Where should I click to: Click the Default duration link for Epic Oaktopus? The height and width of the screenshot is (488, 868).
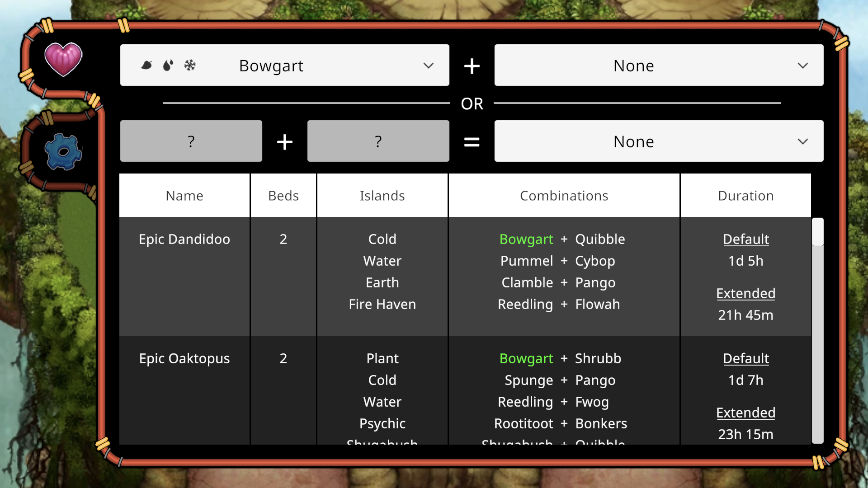[745, 358]
